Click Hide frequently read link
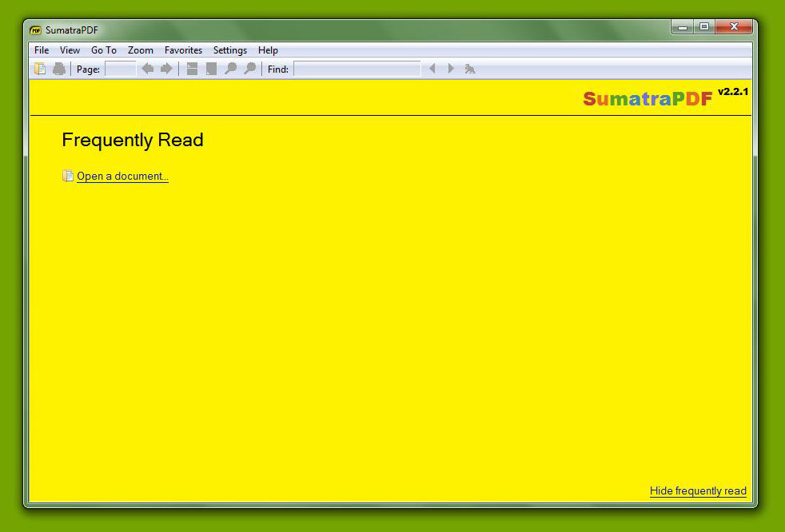785x532 pixels. point(698,491)
